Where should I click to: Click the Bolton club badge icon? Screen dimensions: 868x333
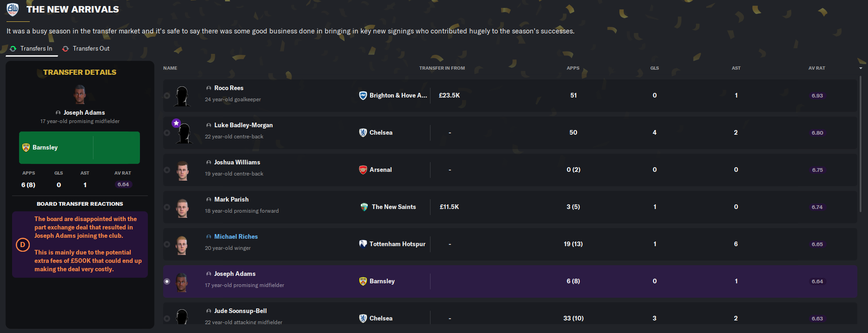13,9
